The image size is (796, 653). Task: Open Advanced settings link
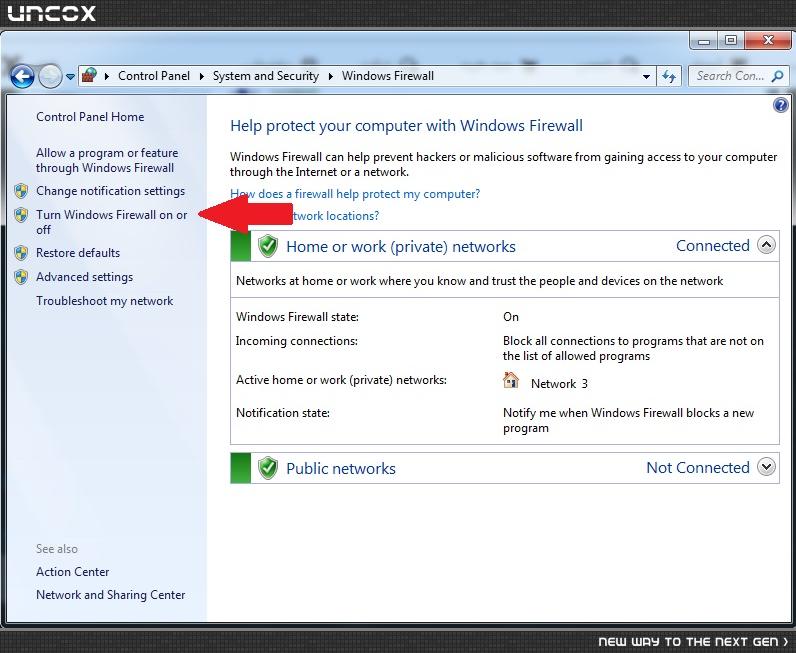pyautogui.click(x=84, y=277)
